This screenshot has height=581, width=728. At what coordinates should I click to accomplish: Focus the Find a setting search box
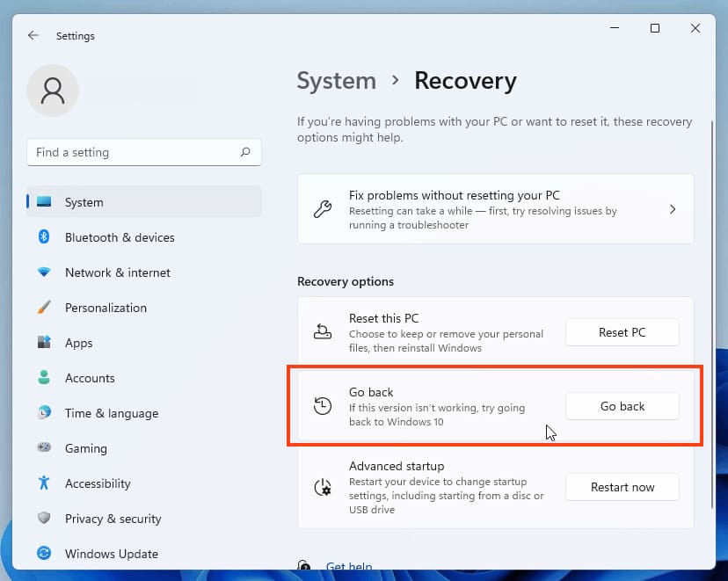(x=132, y=152)
